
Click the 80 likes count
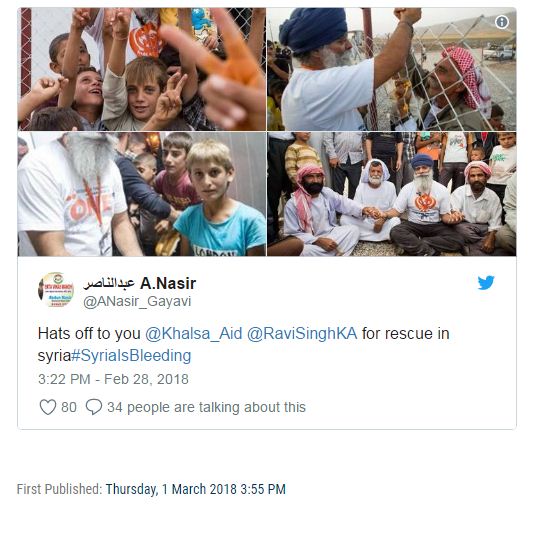[69, 407]
